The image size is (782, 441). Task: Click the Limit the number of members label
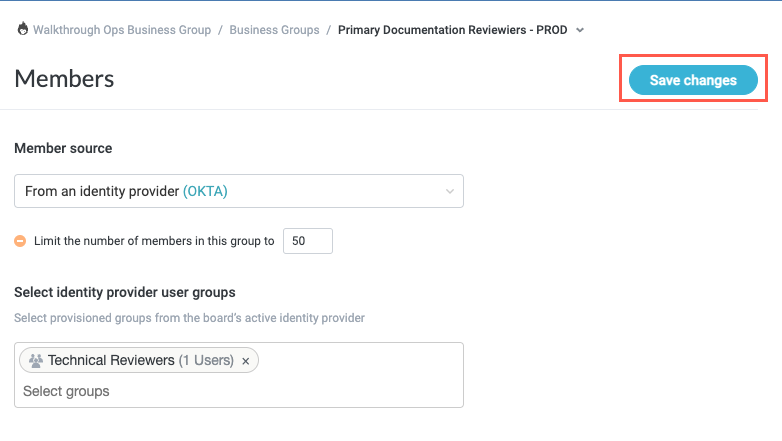click(154, 241)
